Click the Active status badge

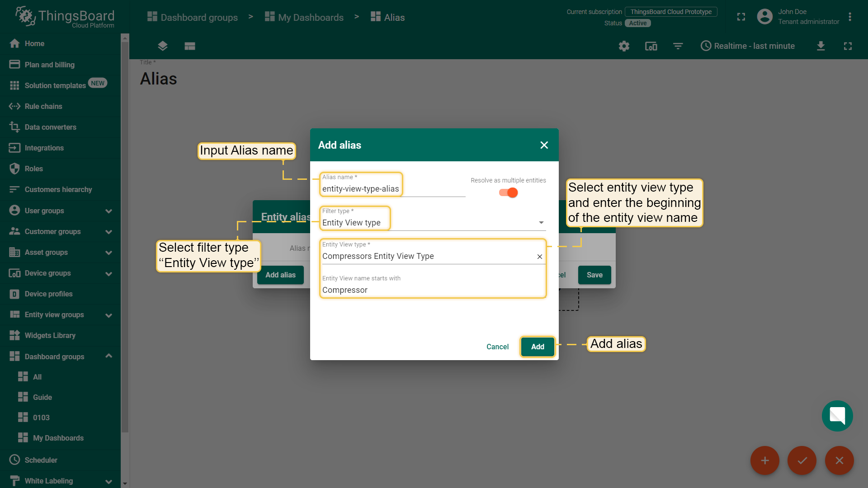(x=638, y=23)
